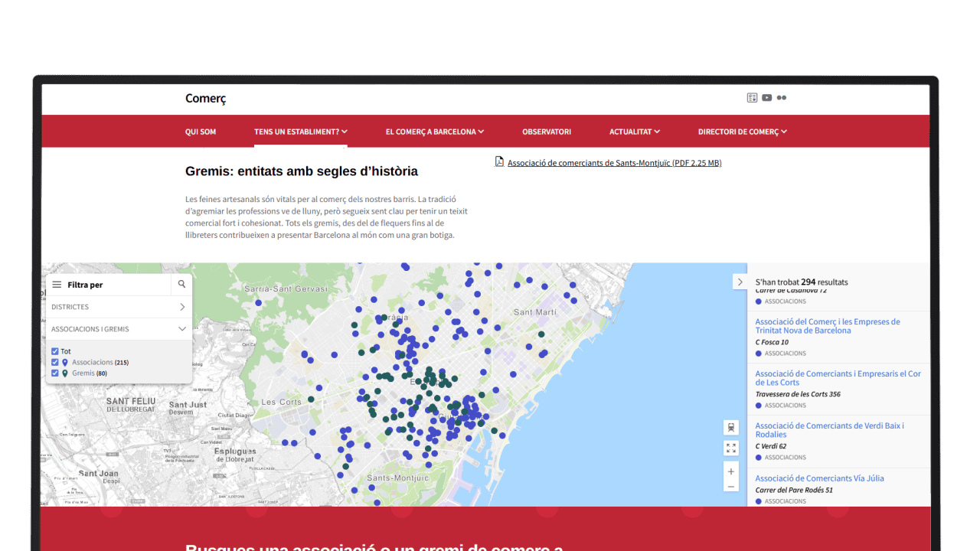Viewport: 980px width, 551px height.
Task: Open Associació de Comerciants Vía Júlia result
Action: click(x=819, y=478)
